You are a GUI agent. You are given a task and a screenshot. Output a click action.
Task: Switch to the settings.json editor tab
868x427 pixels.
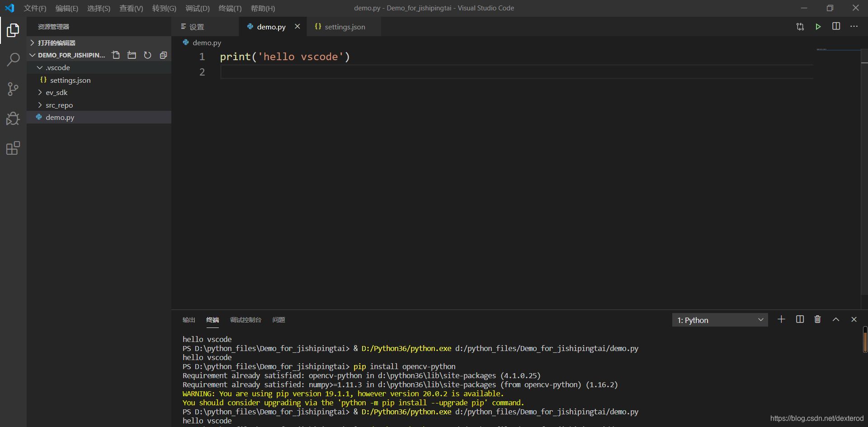pos(344,27)
